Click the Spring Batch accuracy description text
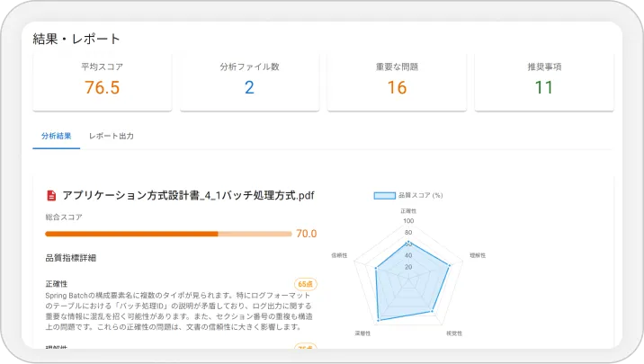Image resolution: width=644 pixels, height=364 pixels. tap(179, 311)
